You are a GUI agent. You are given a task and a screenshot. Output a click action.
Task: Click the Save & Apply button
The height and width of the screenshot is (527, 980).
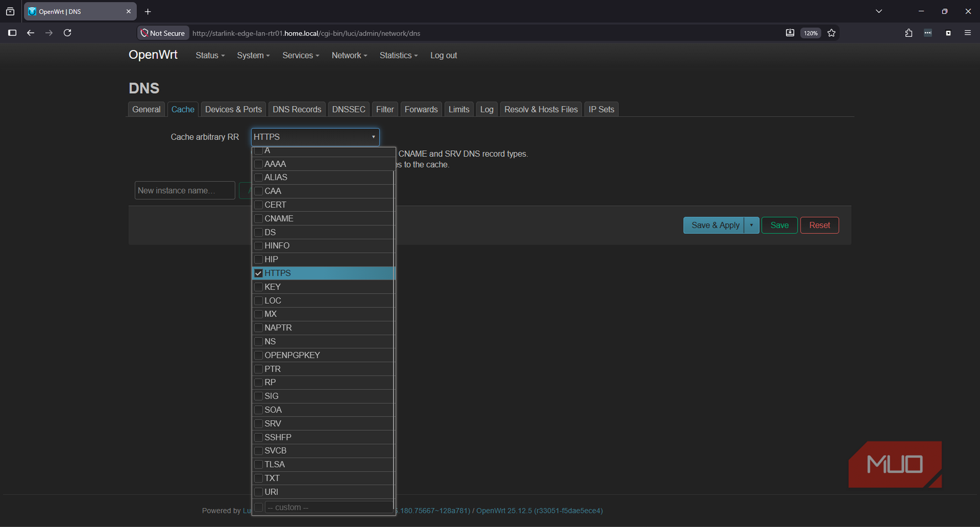pos(714,225)
